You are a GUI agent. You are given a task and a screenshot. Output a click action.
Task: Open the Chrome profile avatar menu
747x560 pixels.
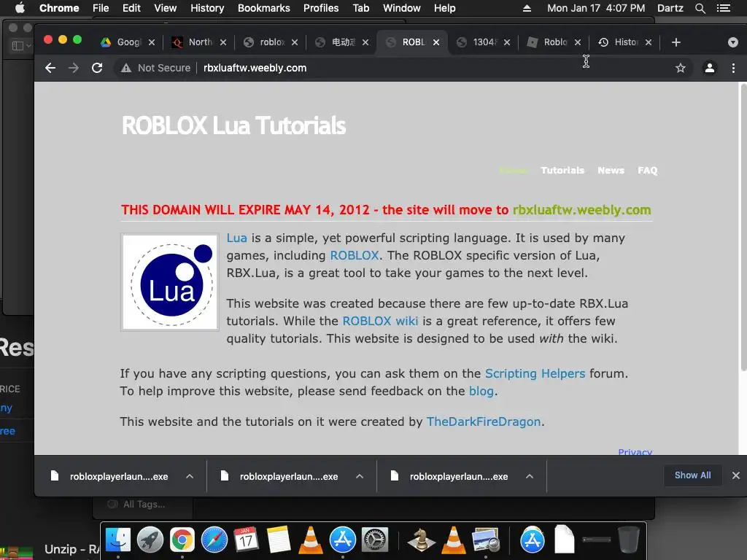tap(709, 68)
